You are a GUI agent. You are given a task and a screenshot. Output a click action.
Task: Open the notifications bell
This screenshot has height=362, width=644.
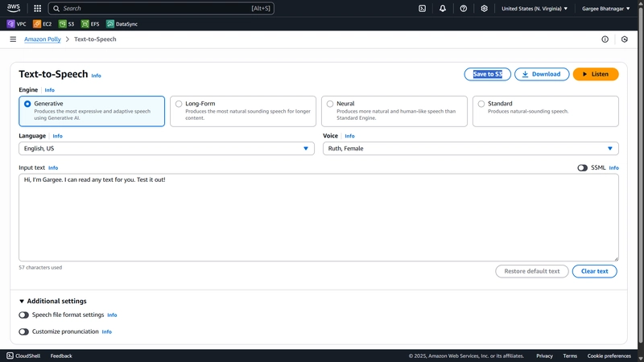(442, 8)
